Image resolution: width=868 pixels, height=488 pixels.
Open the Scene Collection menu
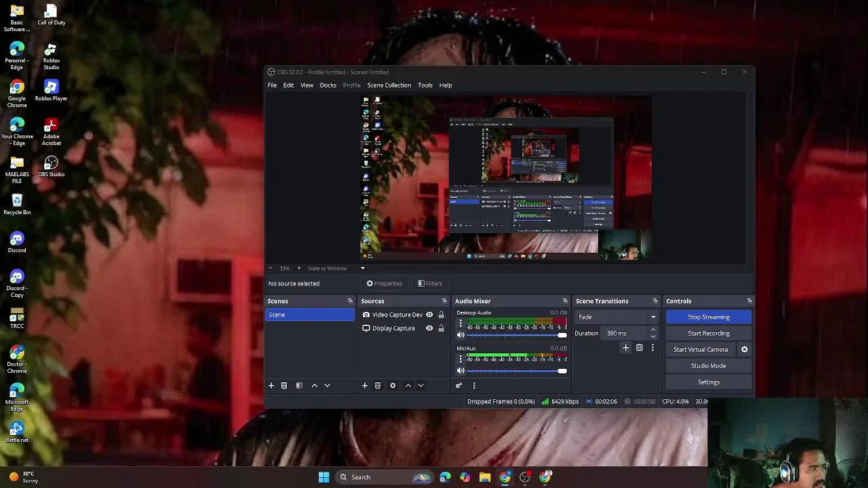click(x=389, y=85)
